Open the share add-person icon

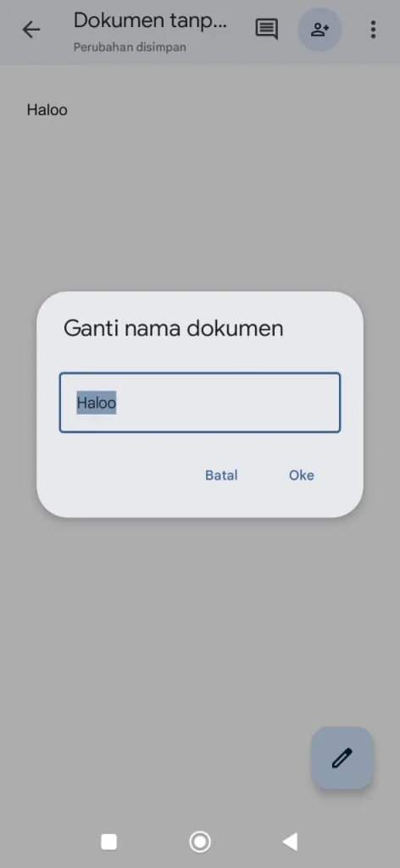click(x=319, y=30)
